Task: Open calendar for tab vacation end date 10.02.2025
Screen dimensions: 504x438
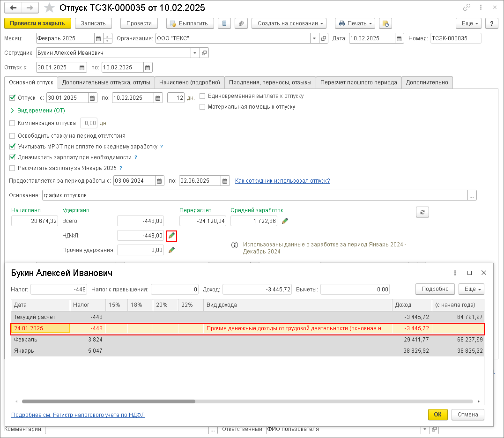Action: (158, 98)
